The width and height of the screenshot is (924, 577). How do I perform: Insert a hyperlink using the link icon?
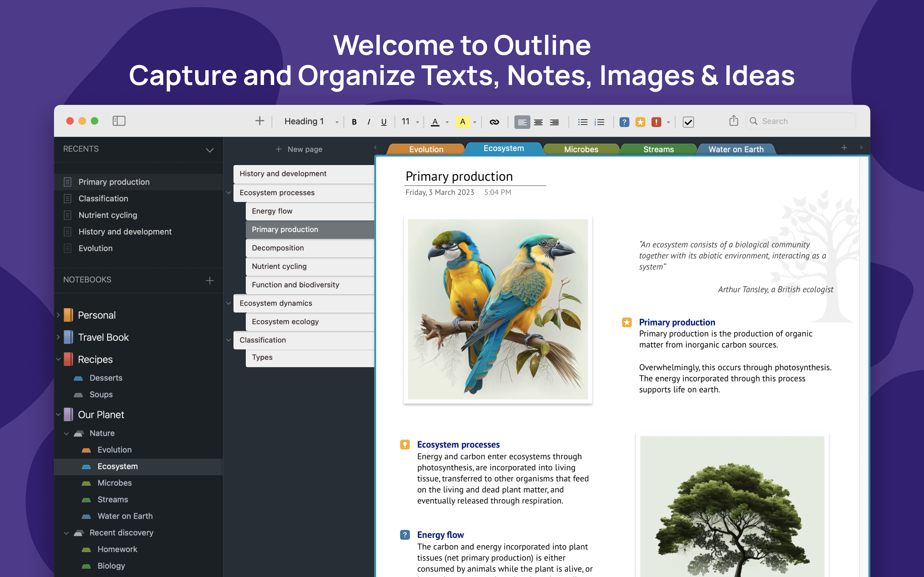[x=494, y=121]
